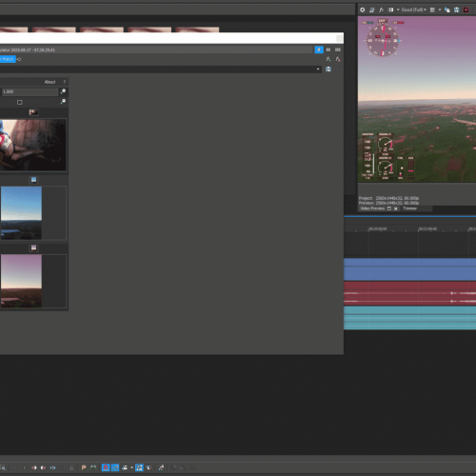The height and width of the screenshot is (476, 476).
Task: Tick the checkbox below the 1.000 field
Action: (x=20, y=102)
